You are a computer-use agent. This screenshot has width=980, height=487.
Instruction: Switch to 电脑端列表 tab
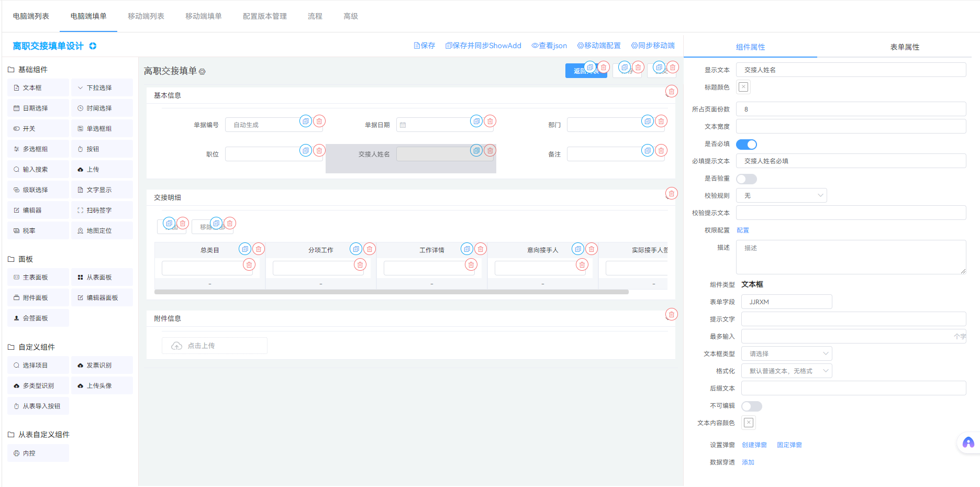click(31, 16)
